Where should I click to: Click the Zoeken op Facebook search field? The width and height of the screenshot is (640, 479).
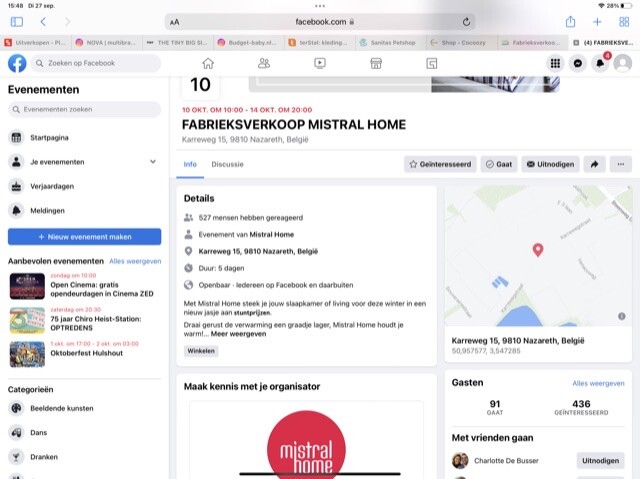(x=96, y=63)
